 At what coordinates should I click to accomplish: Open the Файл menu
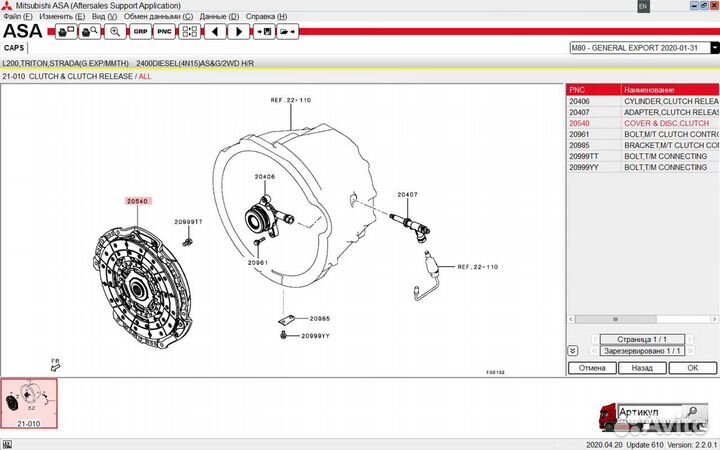click(18, 17)
